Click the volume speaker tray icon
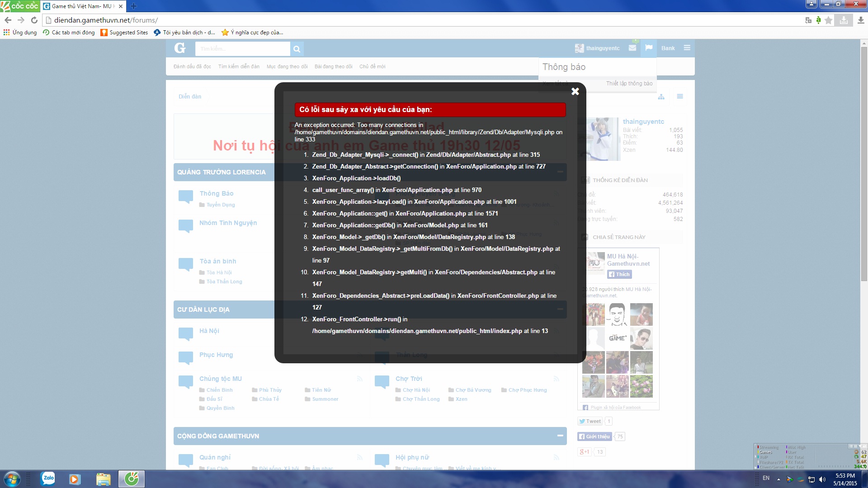 (822, 479)
